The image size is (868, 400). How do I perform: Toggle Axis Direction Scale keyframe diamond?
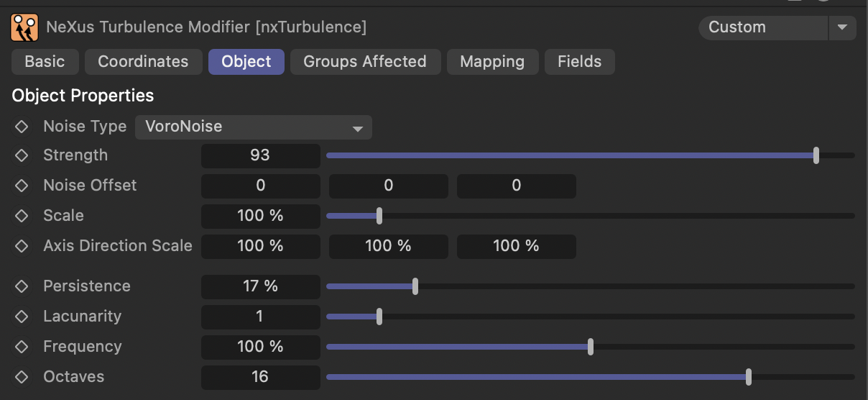[x=22, y=246]
